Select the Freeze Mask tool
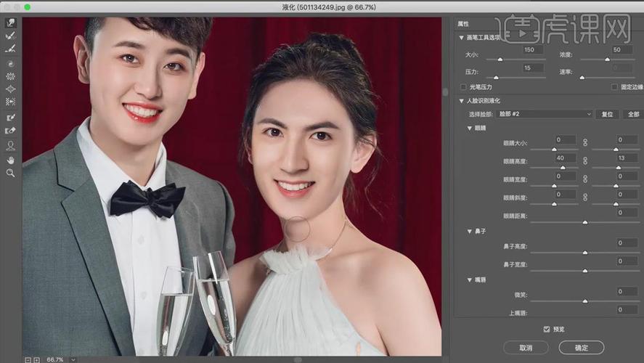The height and width of the screenshot is (363, 644). (11, 118)
